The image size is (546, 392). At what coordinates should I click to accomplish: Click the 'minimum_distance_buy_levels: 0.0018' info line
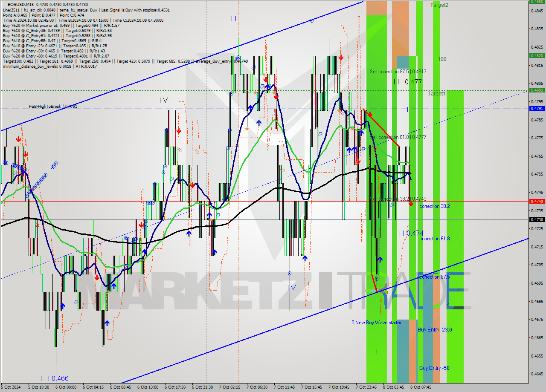50,66
